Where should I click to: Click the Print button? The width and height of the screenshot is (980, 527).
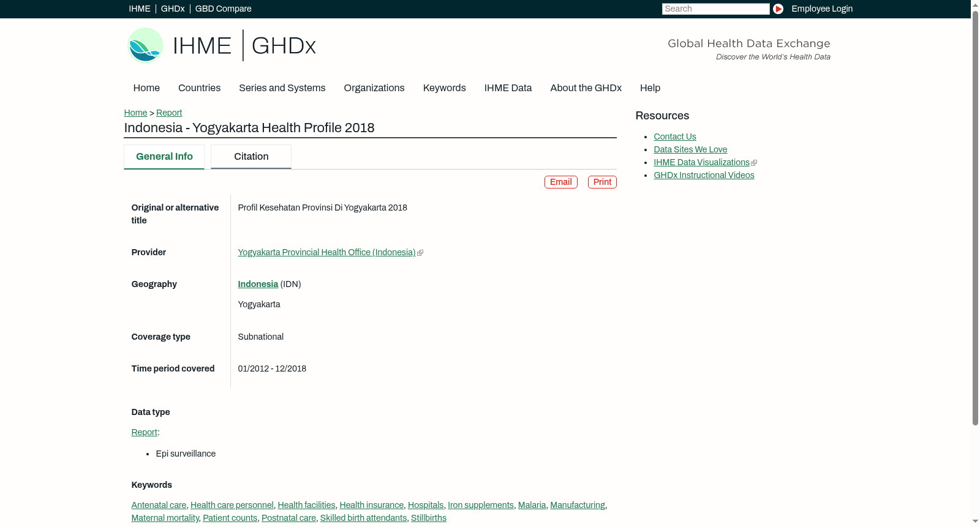pyautogui.click(x=602, y=182)
